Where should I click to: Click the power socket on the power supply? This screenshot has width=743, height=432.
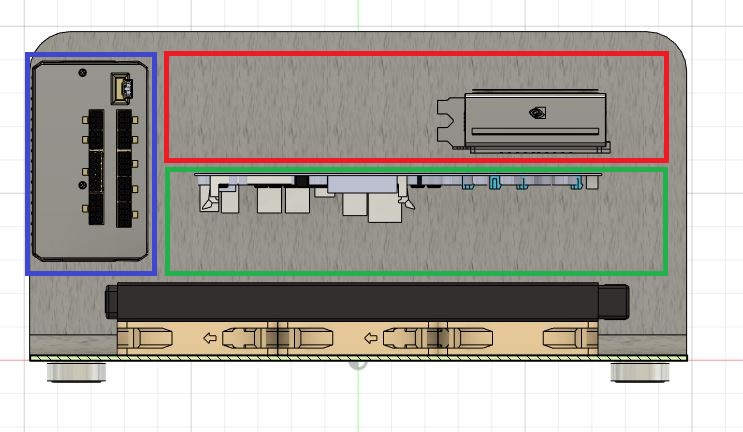(122, 88)
